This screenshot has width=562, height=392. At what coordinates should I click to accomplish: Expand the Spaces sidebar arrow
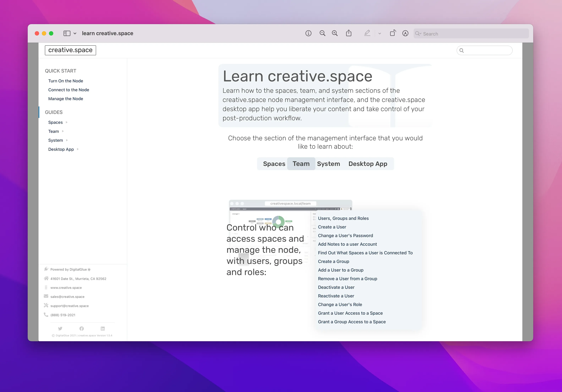[x=67, y=122]
